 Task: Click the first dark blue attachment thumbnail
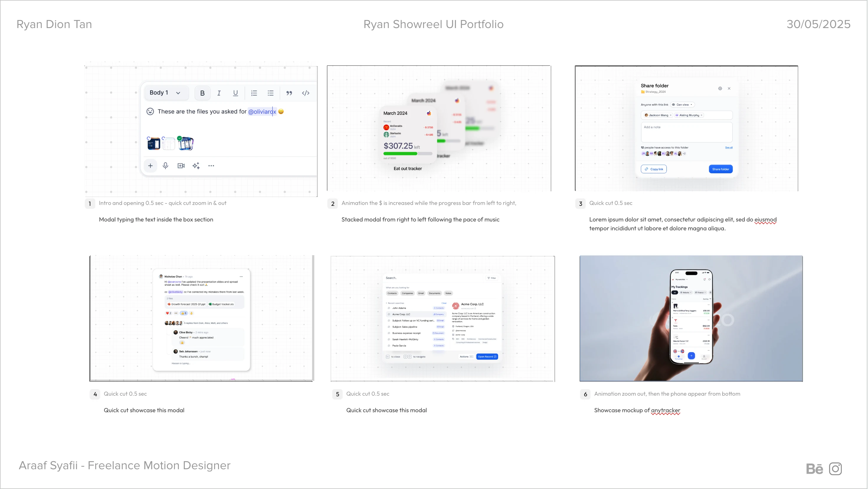(x=154, y=144)
